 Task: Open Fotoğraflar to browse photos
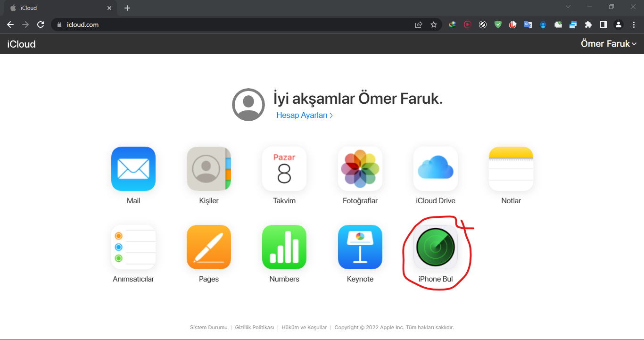tap(360, 169)
